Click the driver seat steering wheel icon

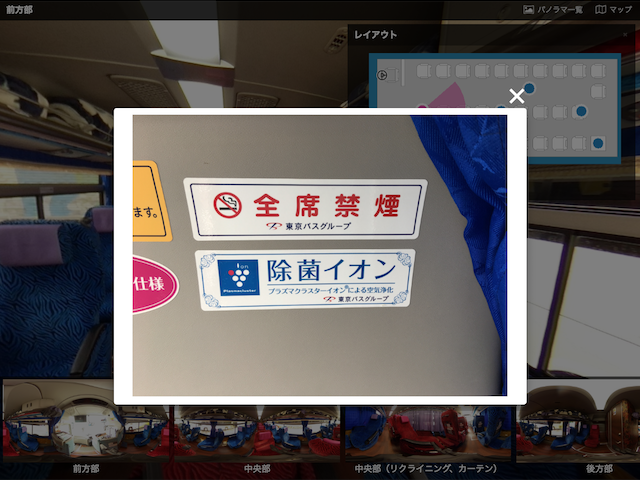(382, 75)
